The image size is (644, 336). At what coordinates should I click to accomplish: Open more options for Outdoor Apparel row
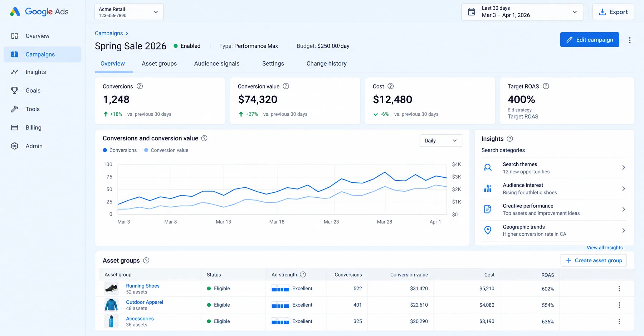(619, 305)
